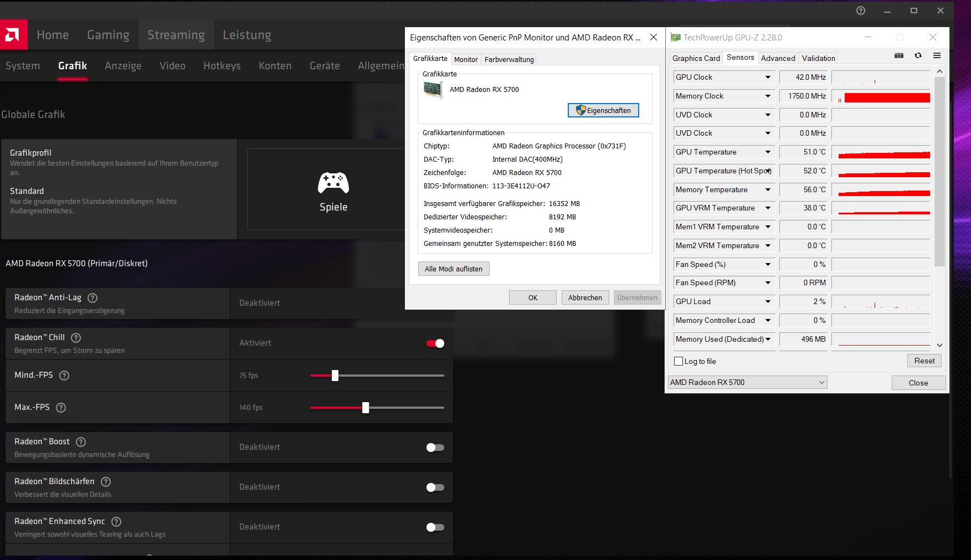This screenshot has height=560, width=971.
Task: Open the Memory Controller Load dropdown
Action: pos(768,321)
